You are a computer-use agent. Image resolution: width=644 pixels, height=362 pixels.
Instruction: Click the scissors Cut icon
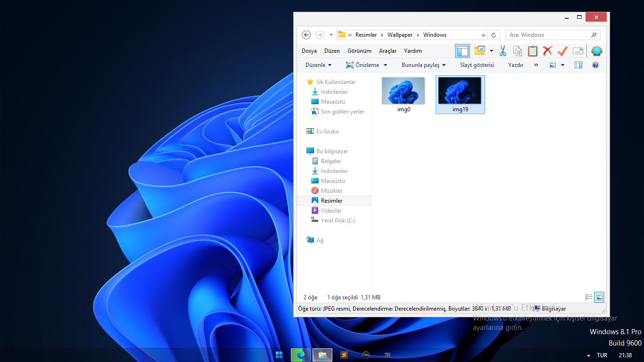pyautogui.click(x=503, y=51)
